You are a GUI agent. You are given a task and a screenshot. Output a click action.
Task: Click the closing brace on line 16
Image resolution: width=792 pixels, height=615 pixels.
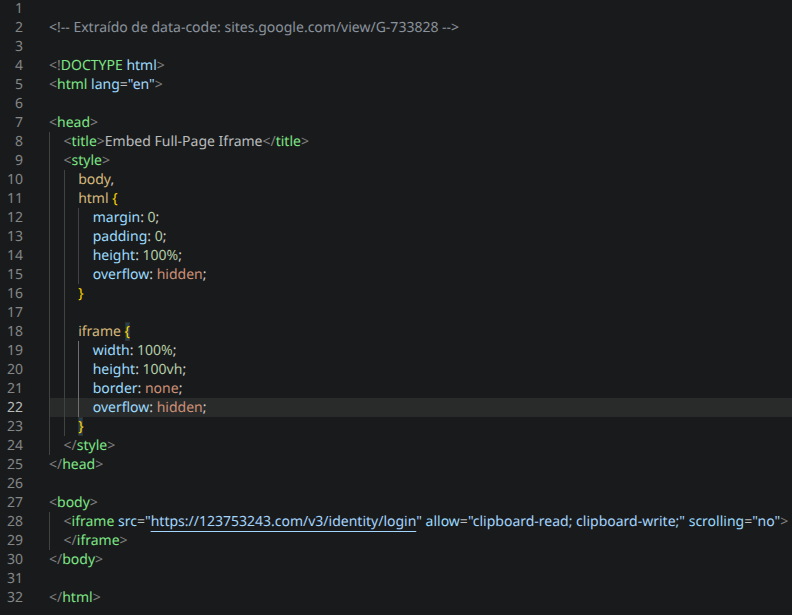pyautogui.click(x=81, y=294)
